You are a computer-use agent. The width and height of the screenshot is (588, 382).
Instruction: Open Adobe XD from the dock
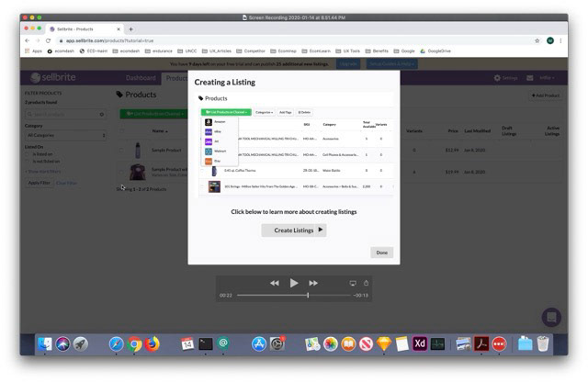420,343
